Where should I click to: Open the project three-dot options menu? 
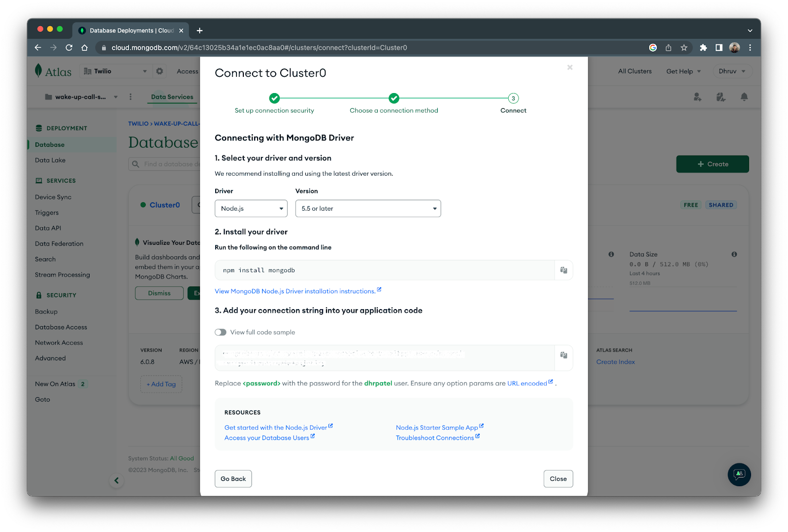(x=131, y=97)
